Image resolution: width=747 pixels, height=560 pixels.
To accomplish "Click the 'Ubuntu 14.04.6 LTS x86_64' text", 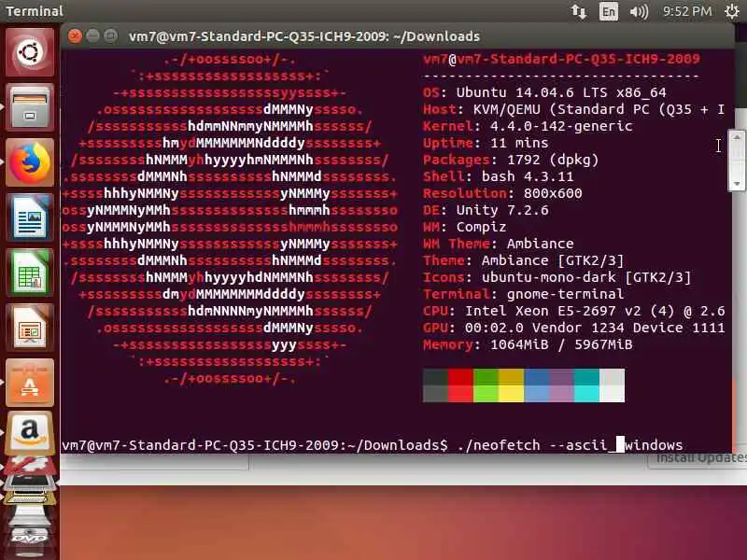I will point(561,91).
